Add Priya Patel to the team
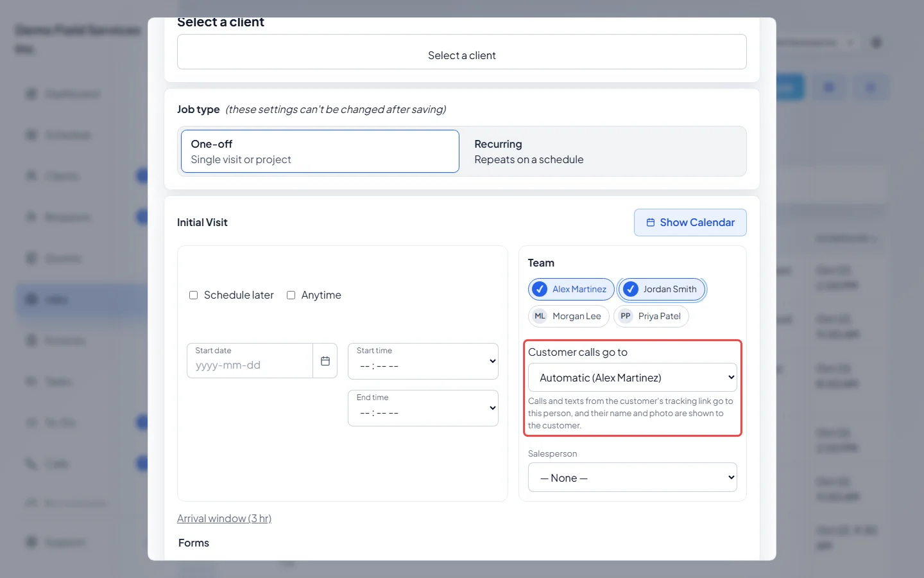The image size is (924, 578). click(651, 316)
